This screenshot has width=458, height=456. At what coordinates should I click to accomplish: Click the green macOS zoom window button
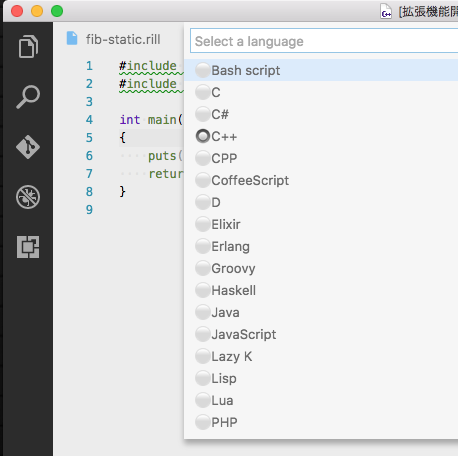coord(57,11)
